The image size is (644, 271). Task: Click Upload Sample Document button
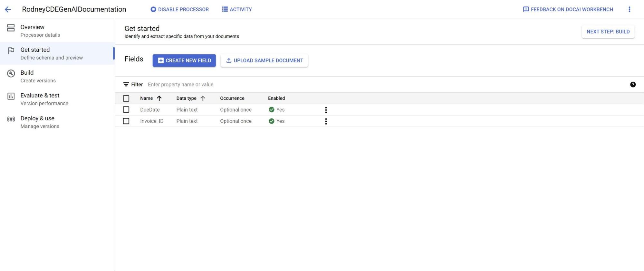[x=264, y=61]
